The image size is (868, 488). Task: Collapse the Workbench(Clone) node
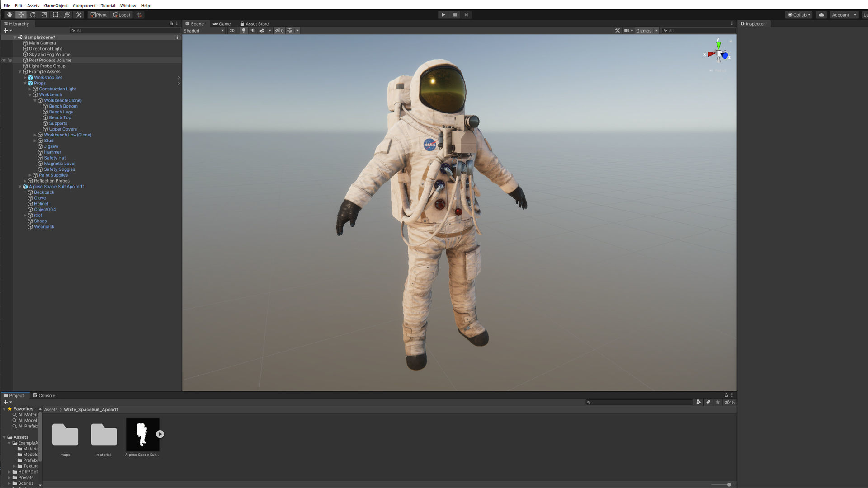pos(35,101)
